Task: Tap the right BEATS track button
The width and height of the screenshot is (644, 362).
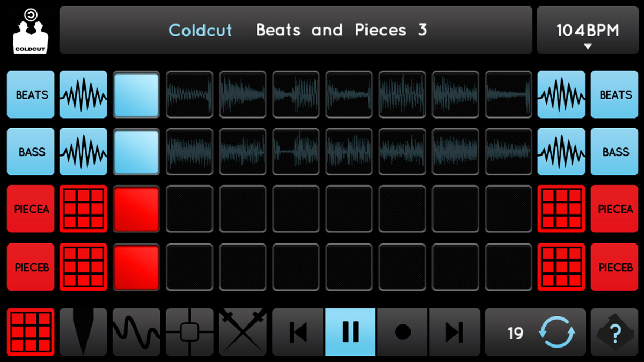Action: 614,94
